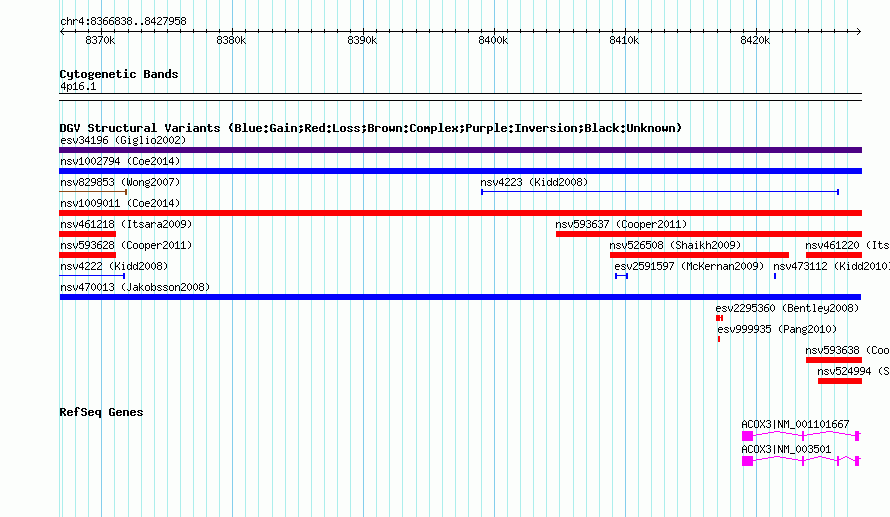Screen dimensions: 890x517
Task: Open the esv2591597 (McKernan2009) label
Action: [x=689, y=266]
